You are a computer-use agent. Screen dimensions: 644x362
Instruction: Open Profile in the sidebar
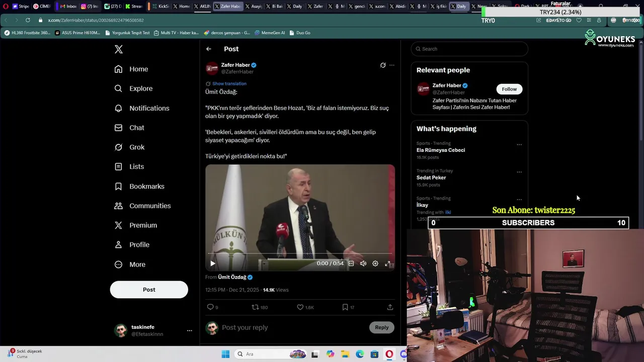132,245
